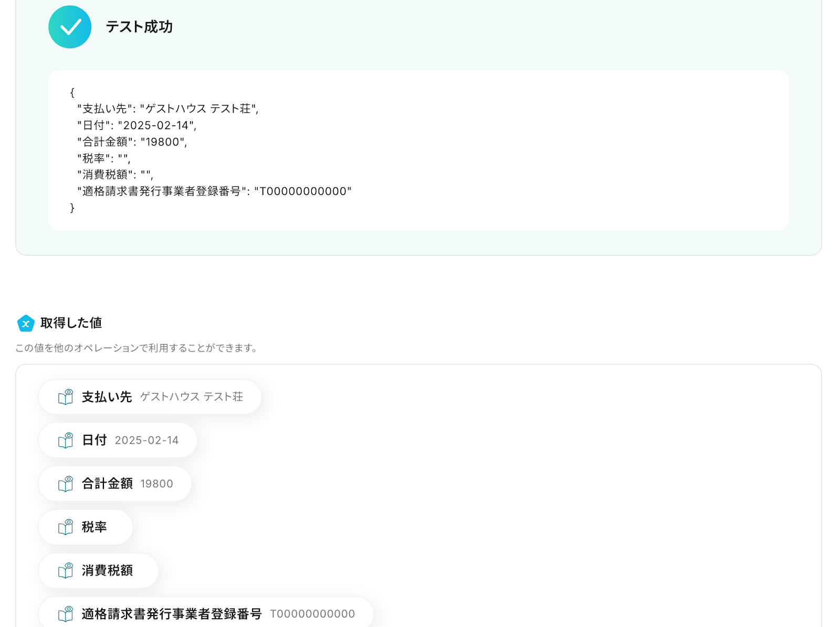Click the description text この値を他のオペレーションで利用することができます。
840x627 pixels.
coord(138,348)
